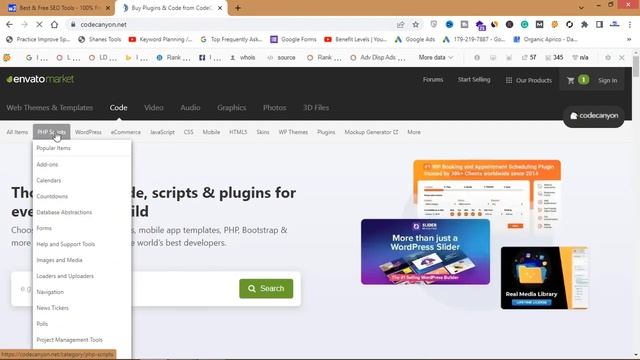Choose Calendars from PHP Scripts menu
The width and height of the screenshot is (640, 360).
click(49, 180)
